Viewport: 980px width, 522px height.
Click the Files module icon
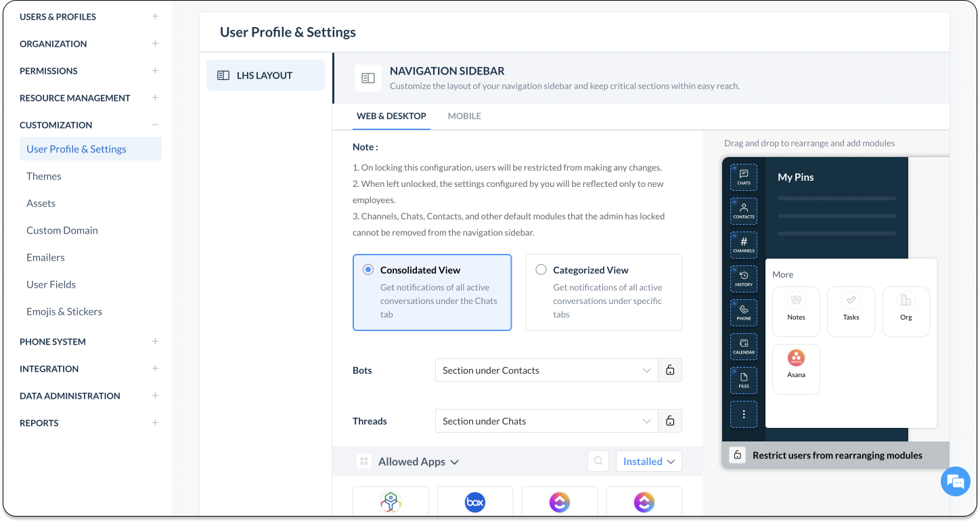click(744, 380)
